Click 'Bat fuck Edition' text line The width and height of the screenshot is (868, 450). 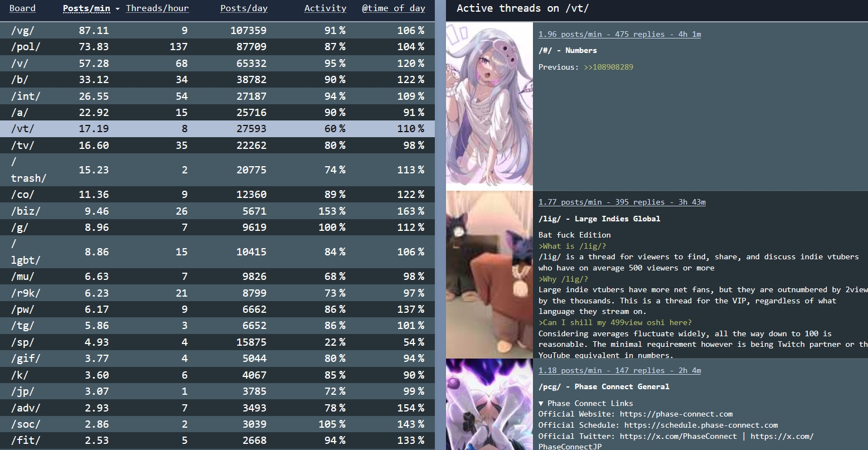tap(574, 235)
